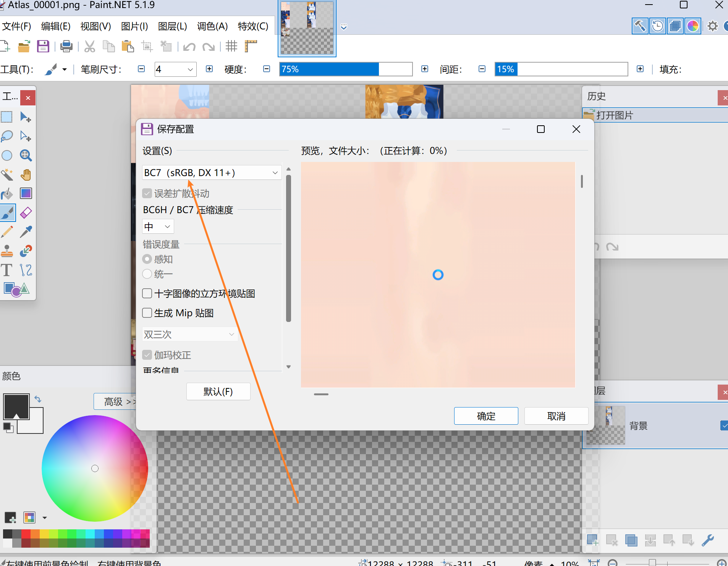Select the Magic Wand tool
This screenshot has height=566, width=728.
[x=7, y=175]
